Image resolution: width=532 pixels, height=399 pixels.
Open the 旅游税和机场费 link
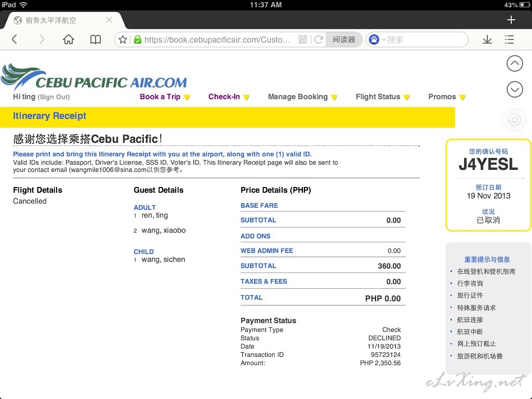click(x=480, y=356)
